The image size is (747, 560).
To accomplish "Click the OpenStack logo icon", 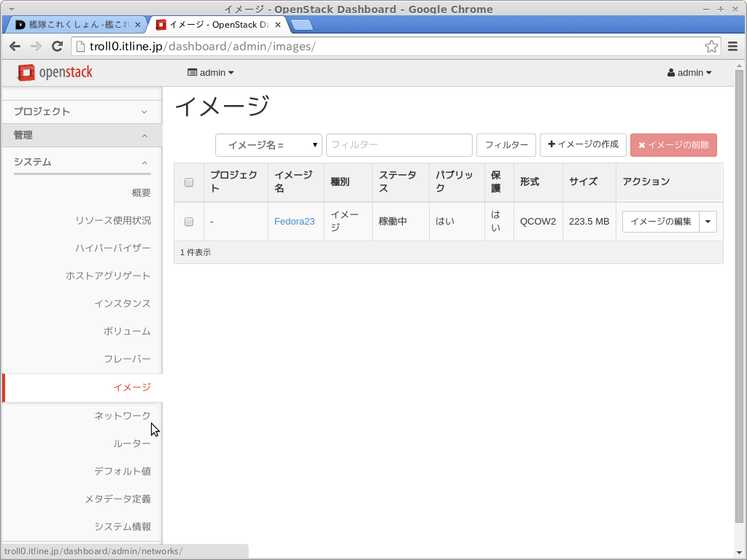I will coord(26,73).
